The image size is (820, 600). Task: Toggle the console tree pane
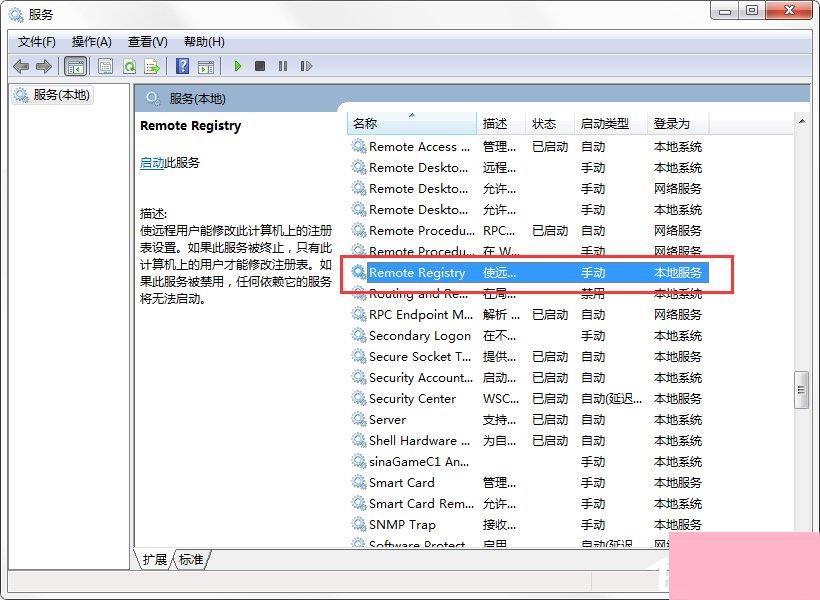click(76, 66)
